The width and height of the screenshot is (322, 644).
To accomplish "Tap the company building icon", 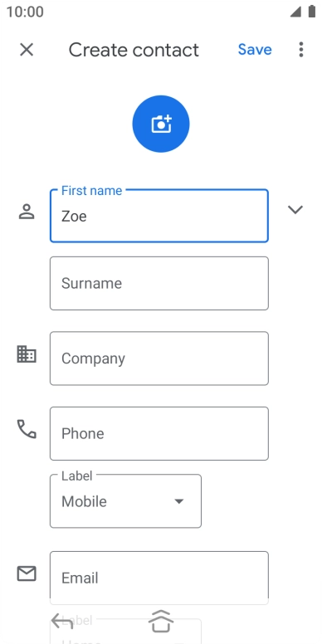I will click(x=27, y=354).
